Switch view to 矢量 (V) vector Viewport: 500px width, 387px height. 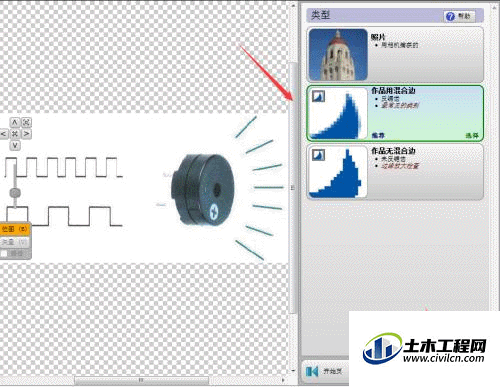click(x=15, y=242)
